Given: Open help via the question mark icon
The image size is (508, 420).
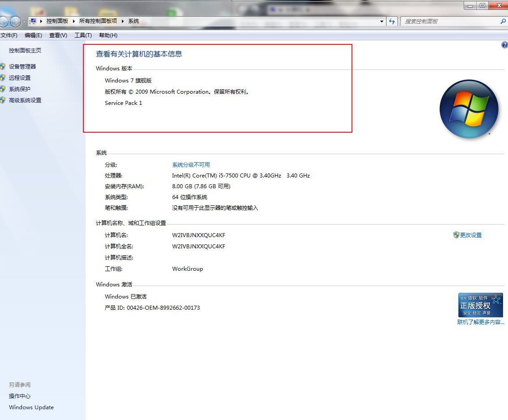Looking at the screenshot, I should [x=504, y=44].
